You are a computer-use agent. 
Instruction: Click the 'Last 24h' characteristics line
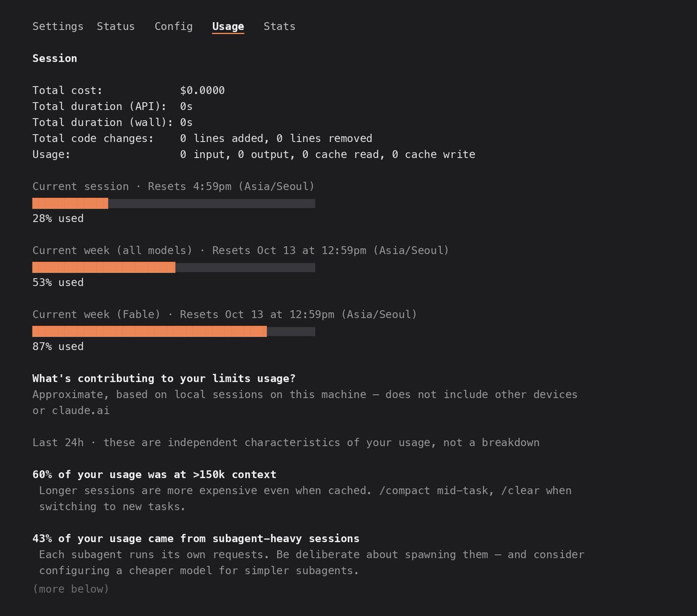286,442
